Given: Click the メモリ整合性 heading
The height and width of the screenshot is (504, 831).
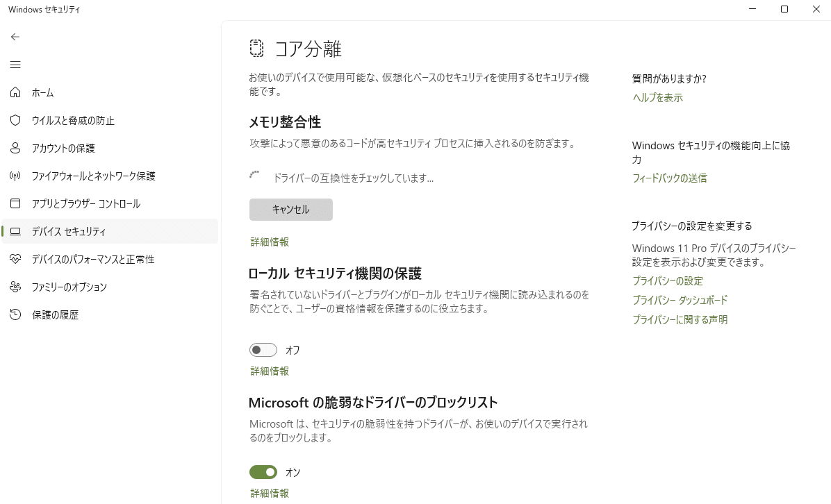Looking at the screenshot, I should pyautogui.click(x=285, y=122).
